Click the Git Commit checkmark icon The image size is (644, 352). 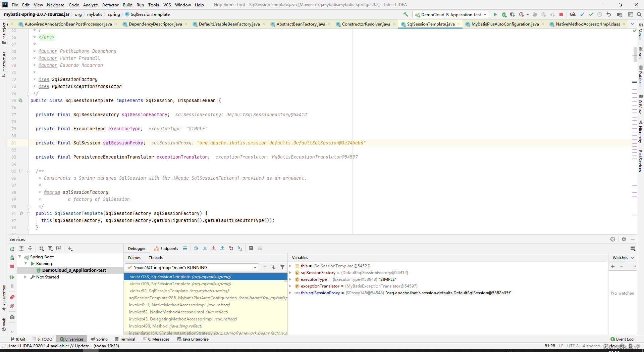click(591, 14)
